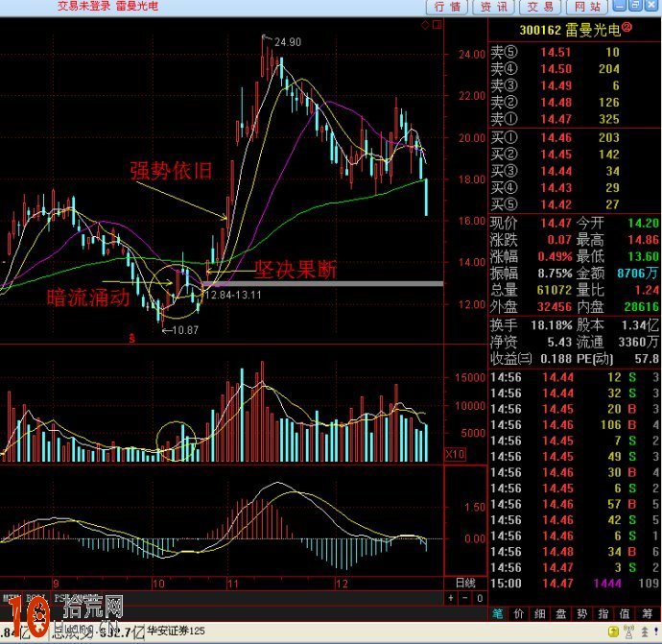The width and height of the screenshot is (662, 644).
Task: Switch to the 盘 tab
Action: click(560, 613)
